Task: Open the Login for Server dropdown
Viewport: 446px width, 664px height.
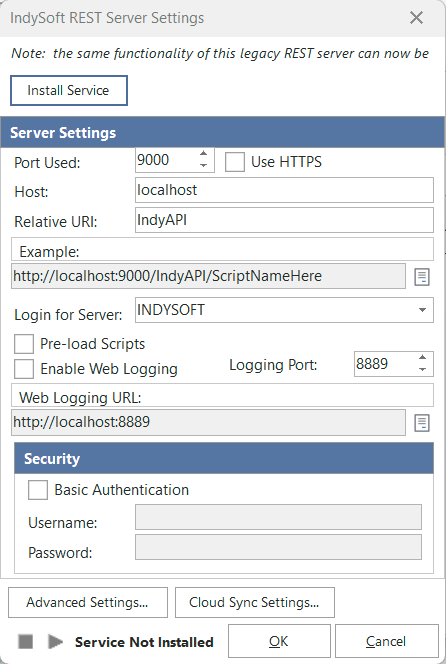Action: pyautogui.click(x=422, y=310)
